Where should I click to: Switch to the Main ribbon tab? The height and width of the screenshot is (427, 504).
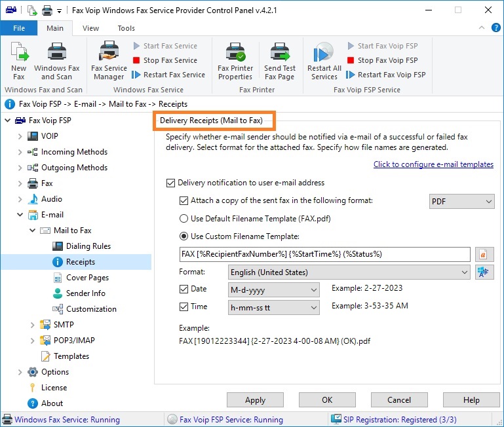coord(55,28)
